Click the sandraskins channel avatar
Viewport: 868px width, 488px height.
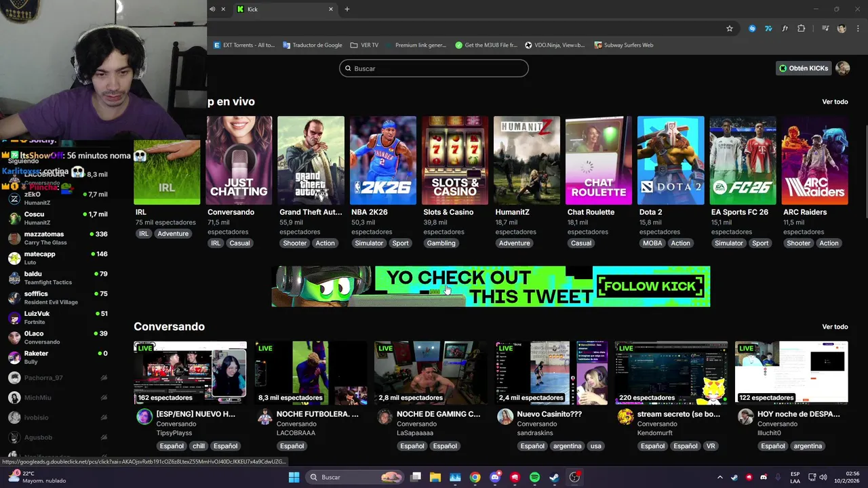pos(505,417)
